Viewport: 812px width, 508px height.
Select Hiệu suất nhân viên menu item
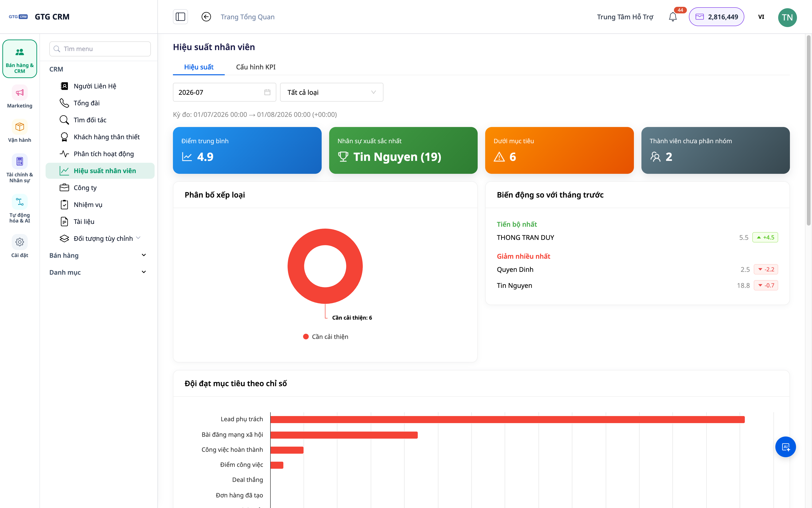[100, 171]
